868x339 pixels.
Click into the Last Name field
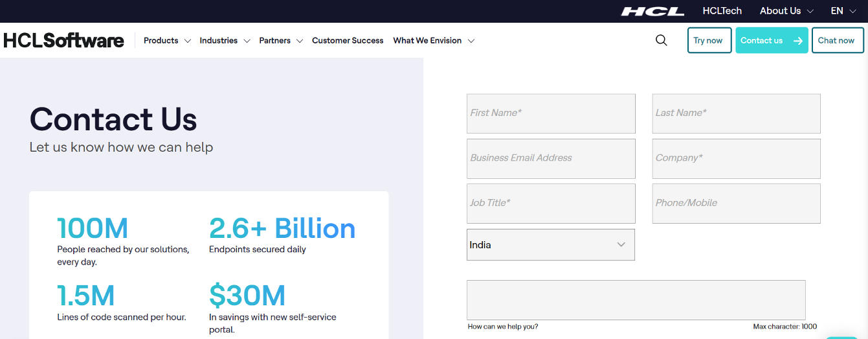736,113
